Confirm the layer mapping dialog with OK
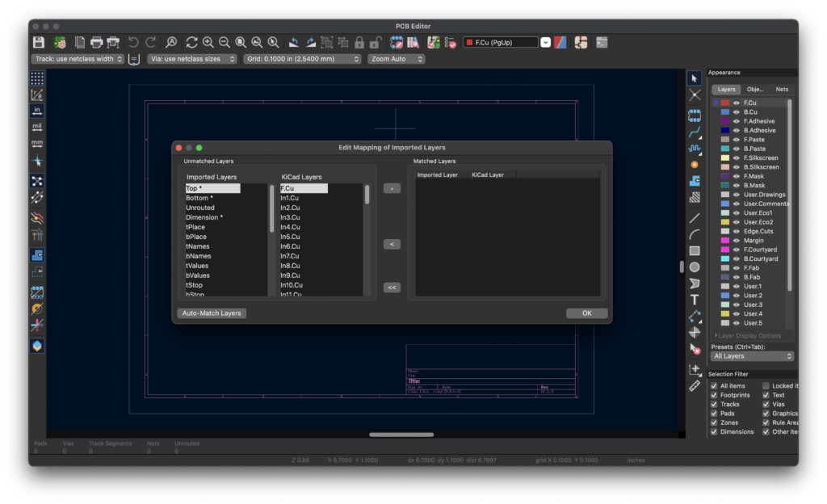 pos(586,313)
